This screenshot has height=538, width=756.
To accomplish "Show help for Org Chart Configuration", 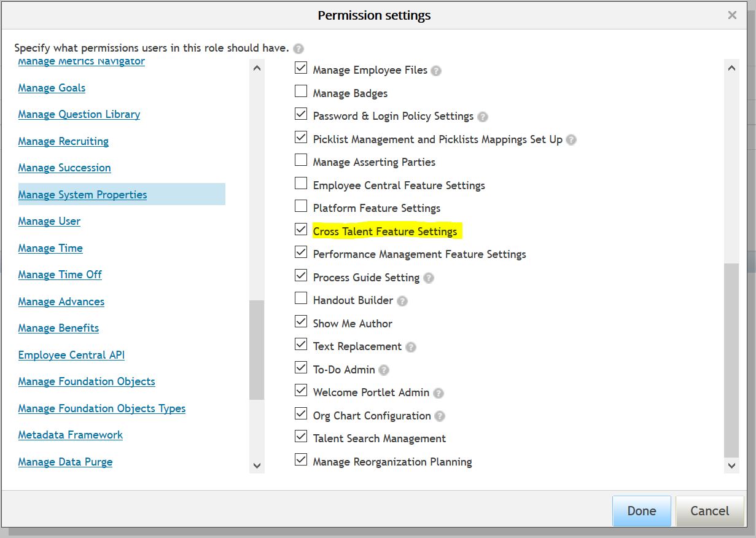I will pyautogui.click(x=440, y=416).
